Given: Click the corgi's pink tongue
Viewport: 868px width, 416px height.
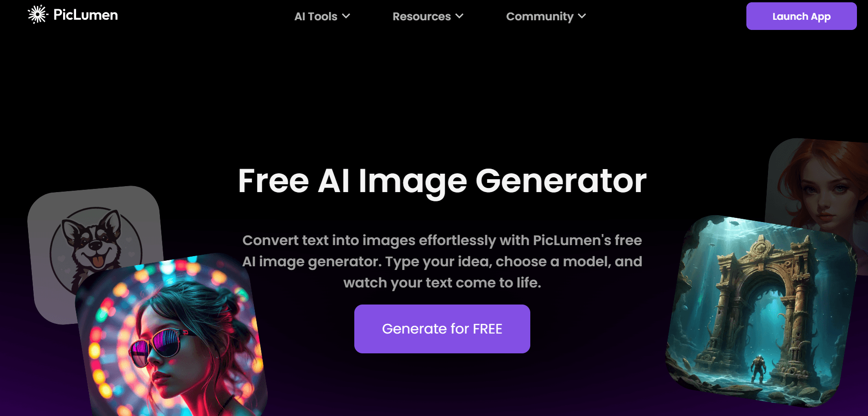Looking at the screenshot, I should [98, 262].
